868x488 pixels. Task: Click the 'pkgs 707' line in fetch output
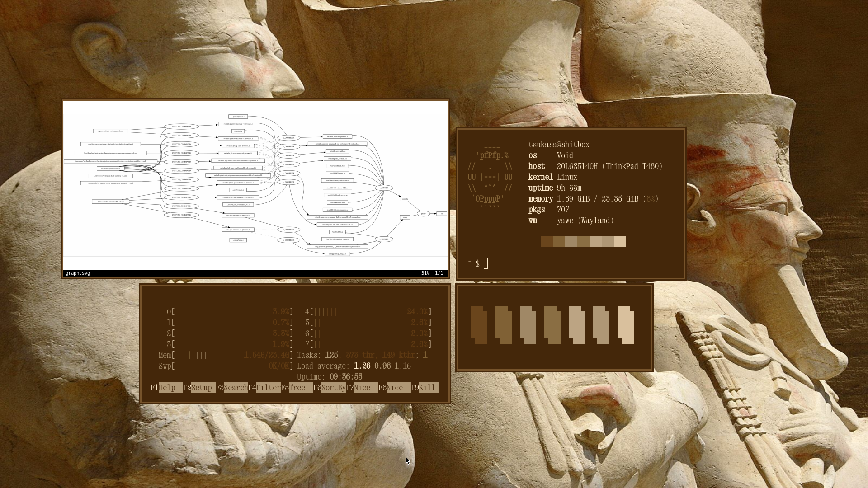(x=549, y=210)
